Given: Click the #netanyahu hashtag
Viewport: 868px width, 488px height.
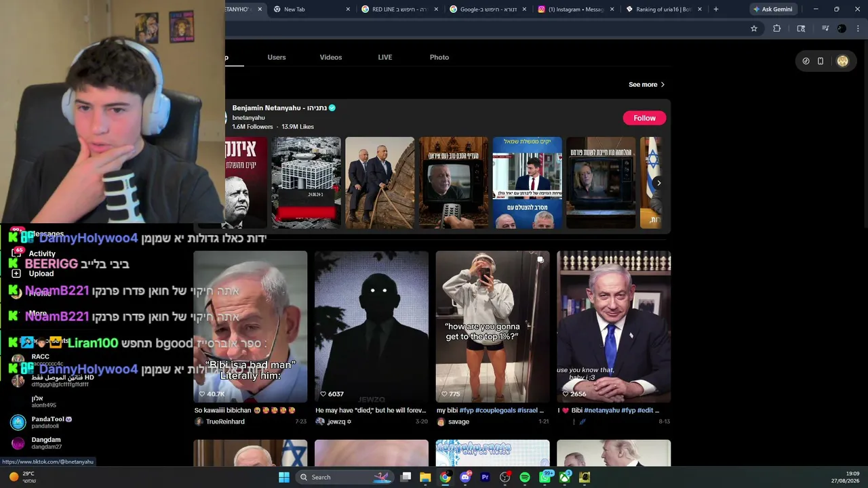Looking at the screenshot, I should pyautogui.click(x=602, y=410).
